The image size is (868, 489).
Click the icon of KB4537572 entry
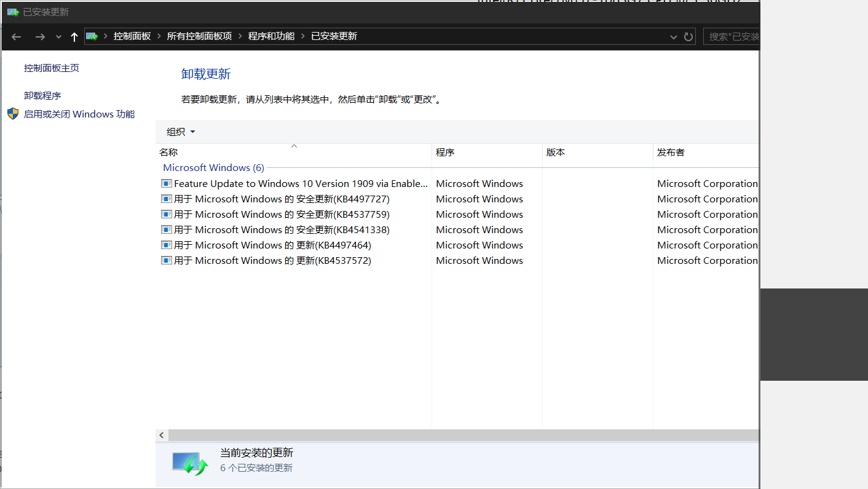(166, 260)
